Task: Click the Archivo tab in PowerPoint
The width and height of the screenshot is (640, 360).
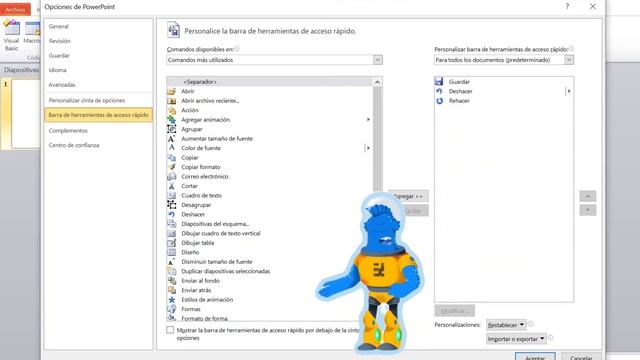Action: 16,9
